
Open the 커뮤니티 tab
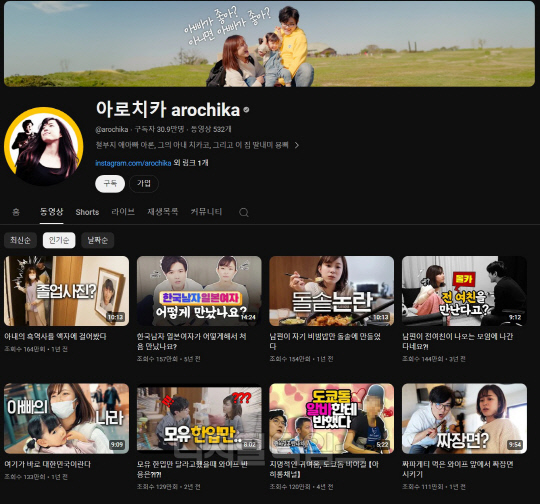coord(206,212)
